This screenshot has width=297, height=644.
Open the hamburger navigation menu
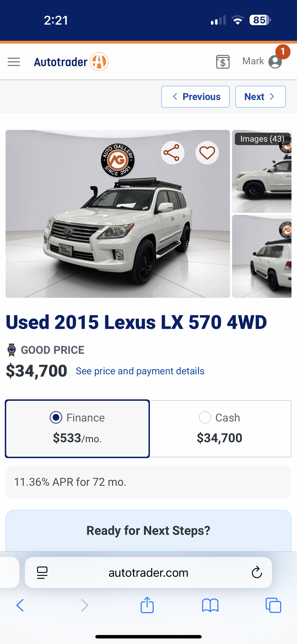point(14,62)
